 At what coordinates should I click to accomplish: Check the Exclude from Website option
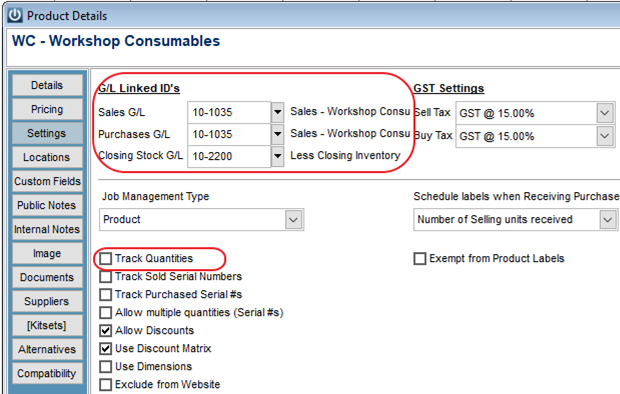click(x=106, y=385)
